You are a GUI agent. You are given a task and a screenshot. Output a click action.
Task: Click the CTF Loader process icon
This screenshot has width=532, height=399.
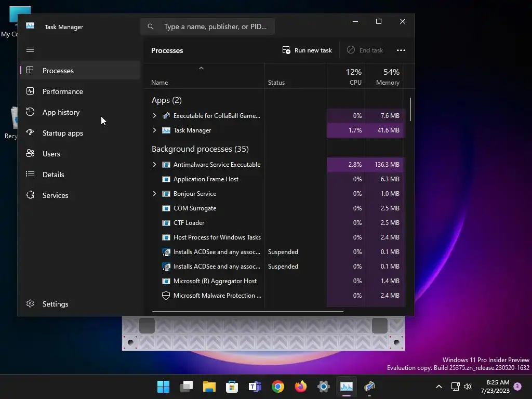[x=166, y=223]
